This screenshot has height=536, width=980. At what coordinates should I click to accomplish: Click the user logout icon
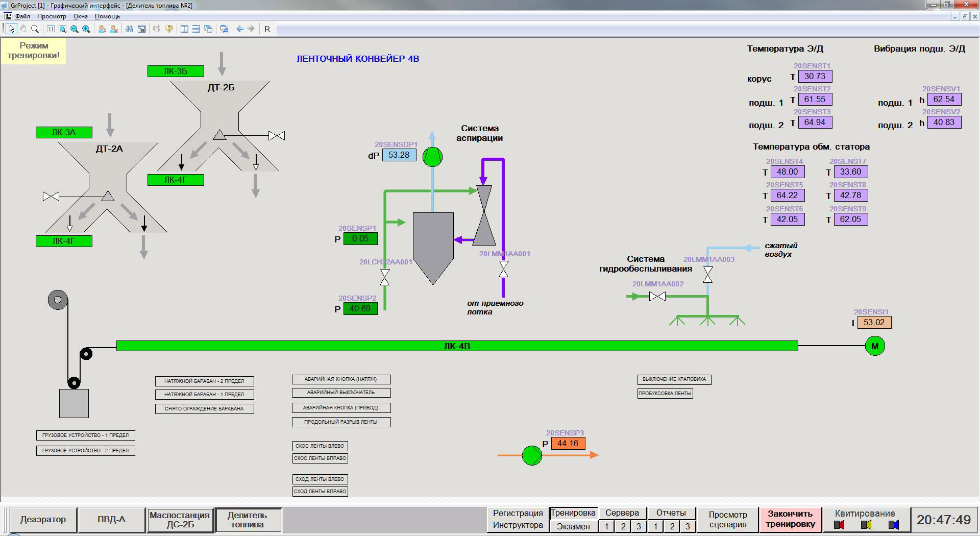click(x=114, y=29)
